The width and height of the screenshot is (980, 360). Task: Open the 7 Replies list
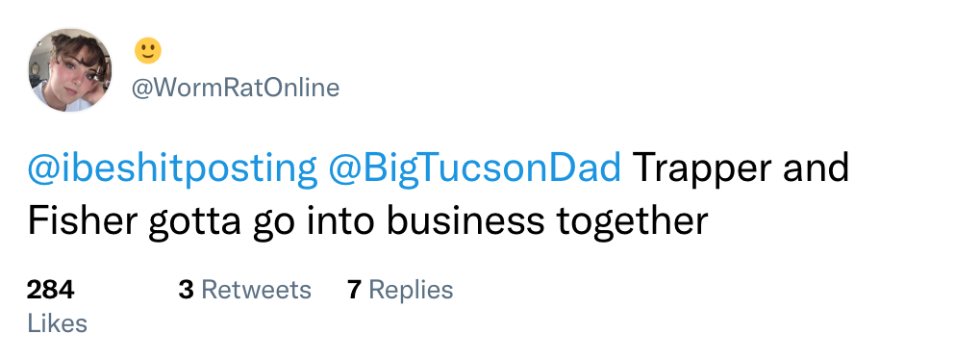(401, 291)
